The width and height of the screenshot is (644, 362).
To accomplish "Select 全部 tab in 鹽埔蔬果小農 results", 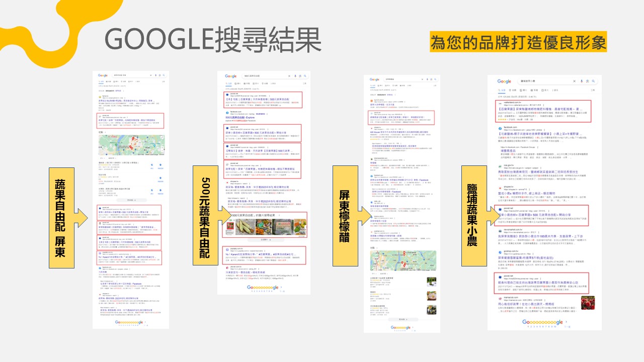I will (502, 90).
